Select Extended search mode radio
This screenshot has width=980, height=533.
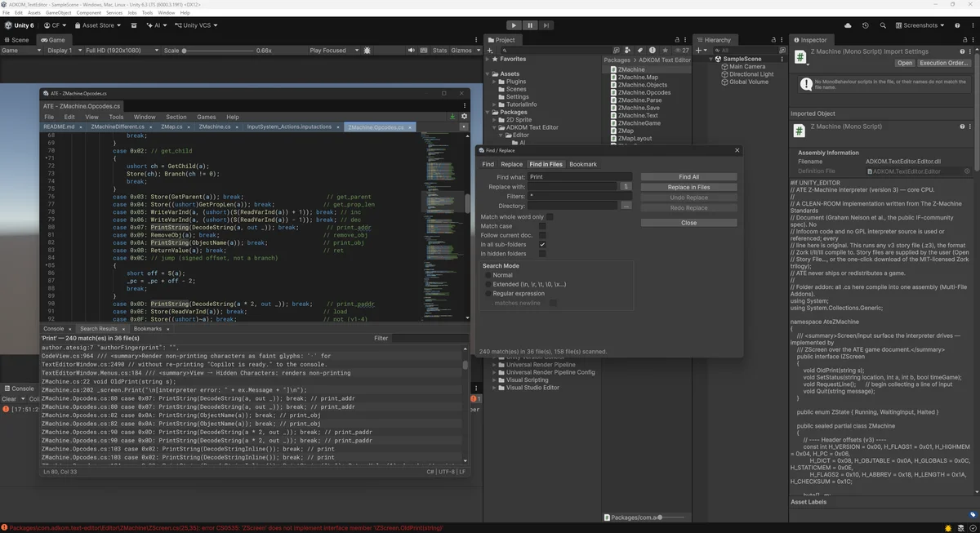coord(489,284)
